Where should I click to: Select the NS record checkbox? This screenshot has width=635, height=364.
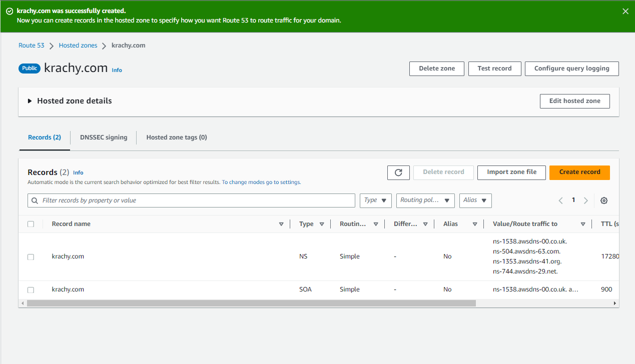click(31, 257)
